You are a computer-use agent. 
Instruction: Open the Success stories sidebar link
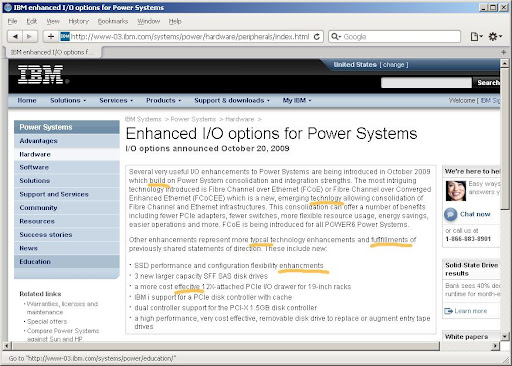(66, 235)
